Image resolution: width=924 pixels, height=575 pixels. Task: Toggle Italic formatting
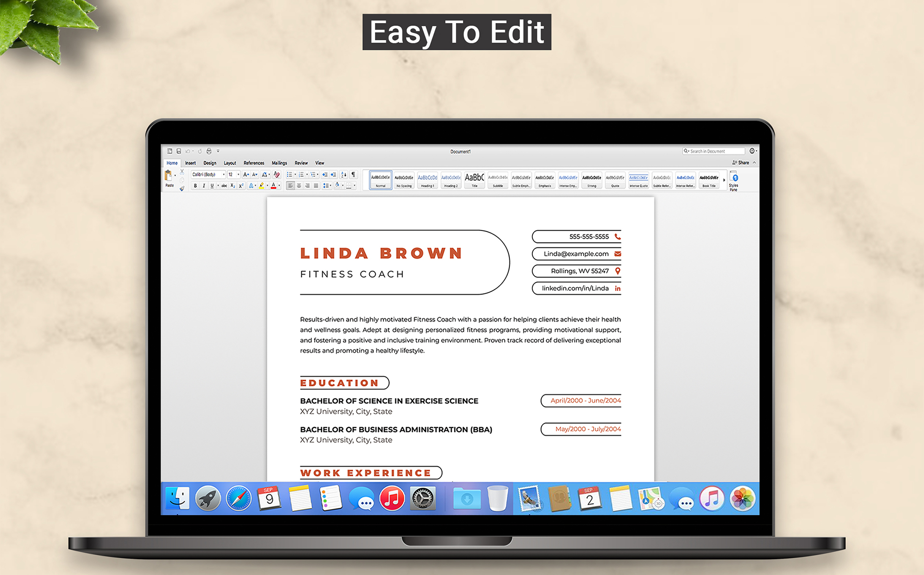click(x=203, y=186)
